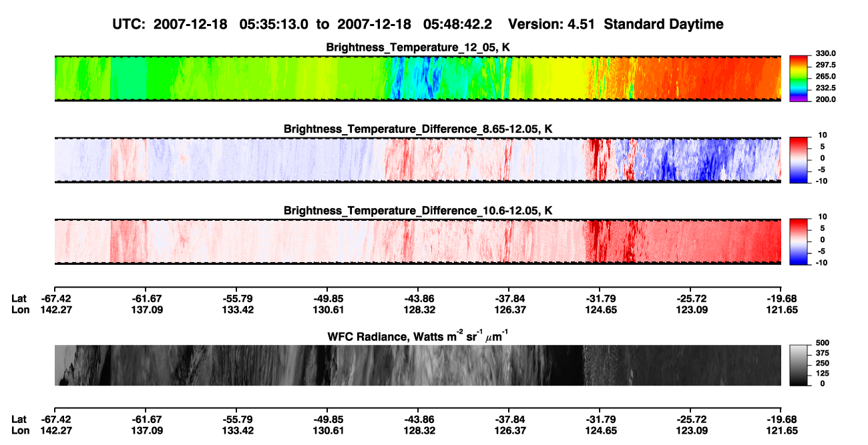Select the Brightness_Temperature_Difference_10.6-12.05 image strip

tap(417, 241)
